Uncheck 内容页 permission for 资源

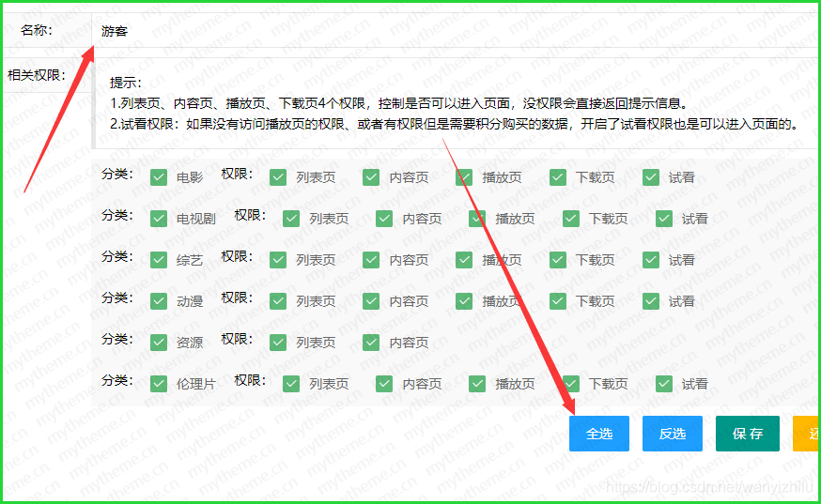point(371,343)
